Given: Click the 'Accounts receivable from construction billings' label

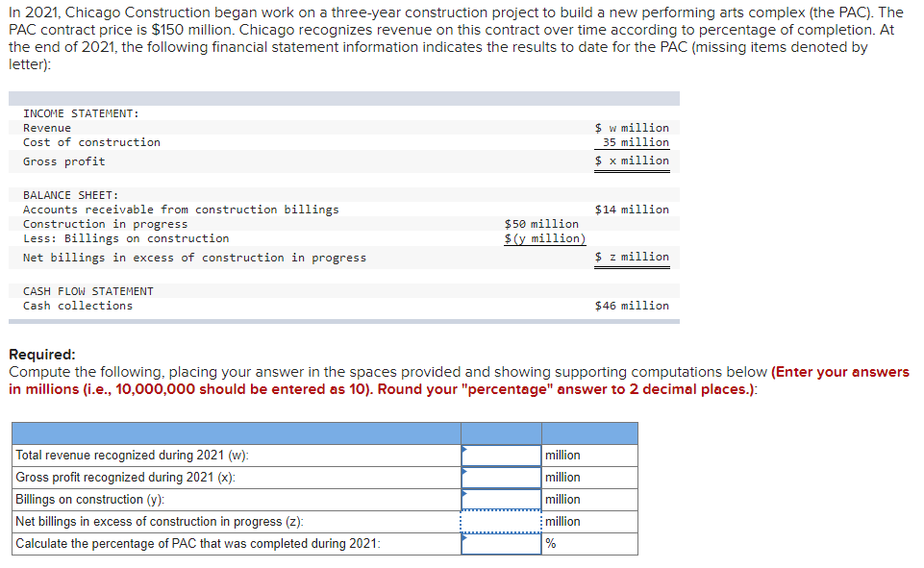Looking at the screenshot, I should point(181,210).
